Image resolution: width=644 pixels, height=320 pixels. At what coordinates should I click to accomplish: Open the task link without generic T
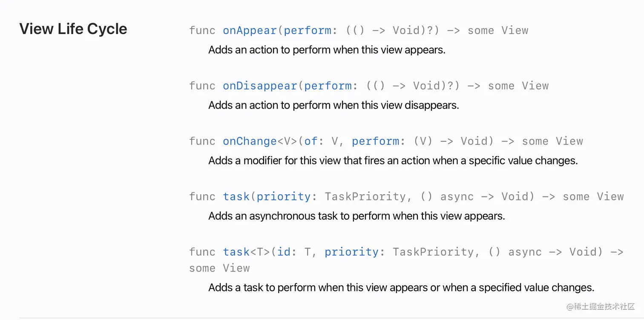pyautogui.click(x=236, y=197)
